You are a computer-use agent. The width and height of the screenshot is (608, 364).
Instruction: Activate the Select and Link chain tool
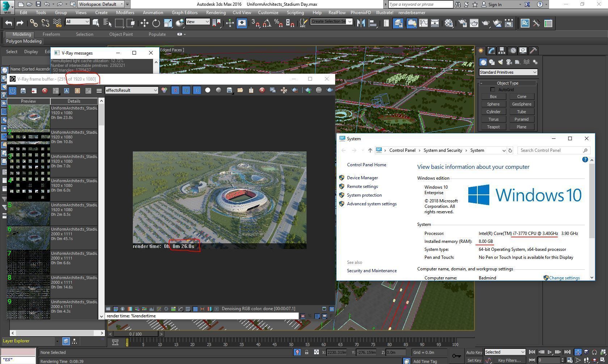(x=34, y=23)
